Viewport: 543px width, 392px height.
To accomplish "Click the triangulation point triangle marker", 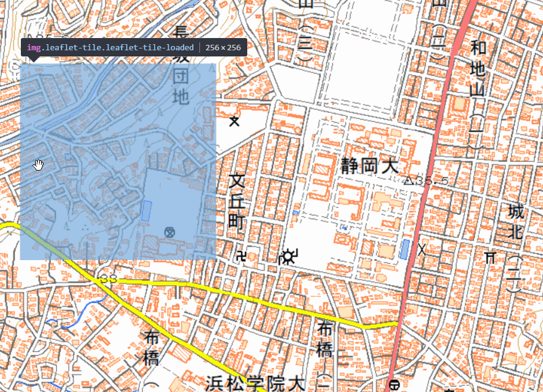I will coord(409,180).
